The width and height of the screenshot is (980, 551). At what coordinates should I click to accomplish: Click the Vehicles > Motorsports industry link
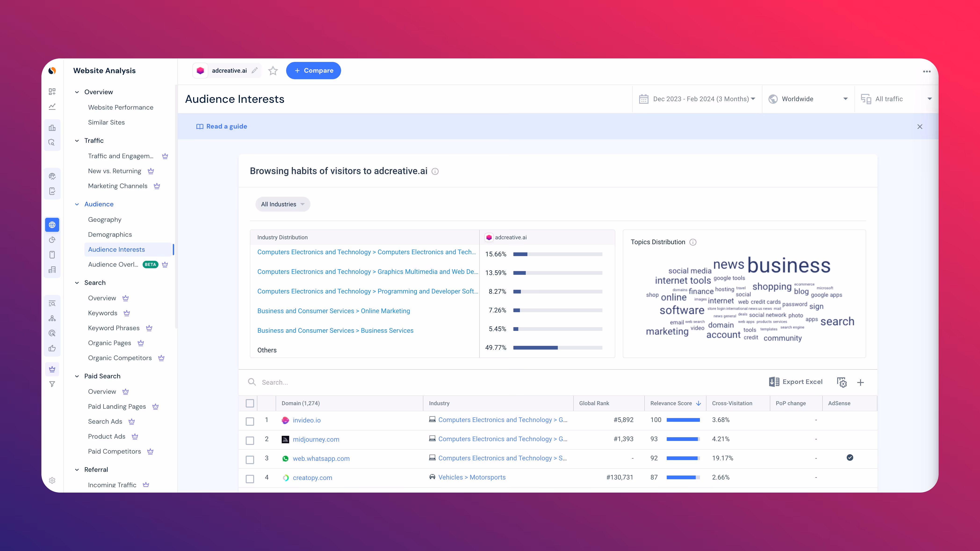pyautogui.click(x=472, y=477)
